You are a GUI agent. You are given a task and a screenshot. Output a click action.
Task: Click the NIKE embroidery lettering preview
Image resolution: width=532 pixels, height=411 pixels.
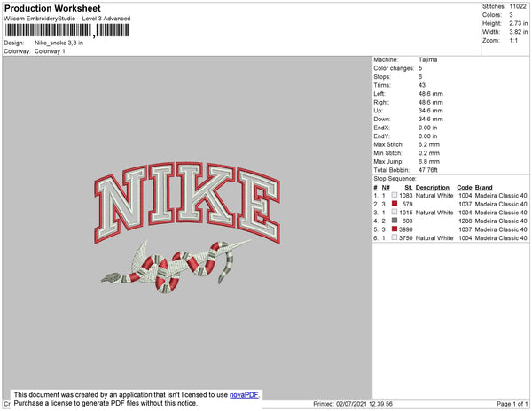pyautogui.click(x=187, y=202)
